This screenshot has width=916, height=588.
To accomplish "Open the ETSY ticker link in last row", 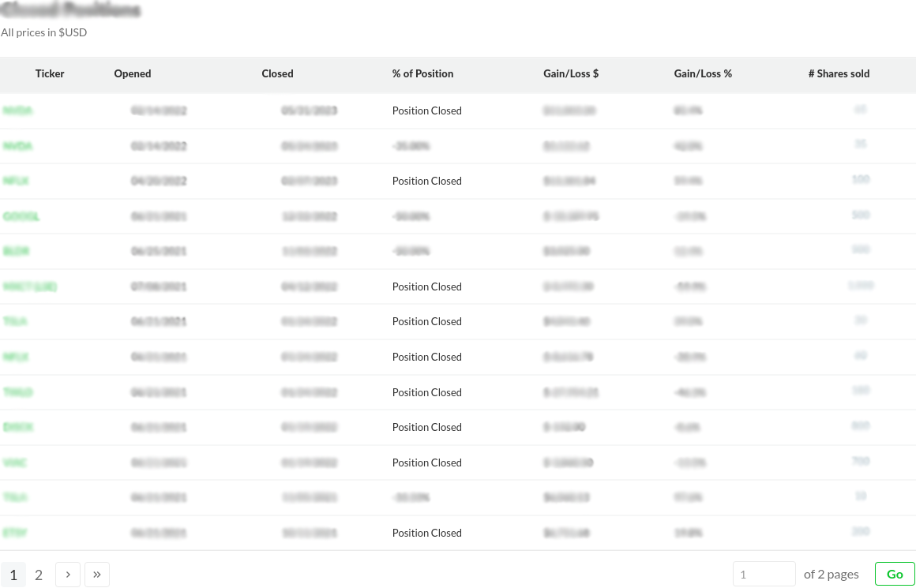I will point(16,533).
